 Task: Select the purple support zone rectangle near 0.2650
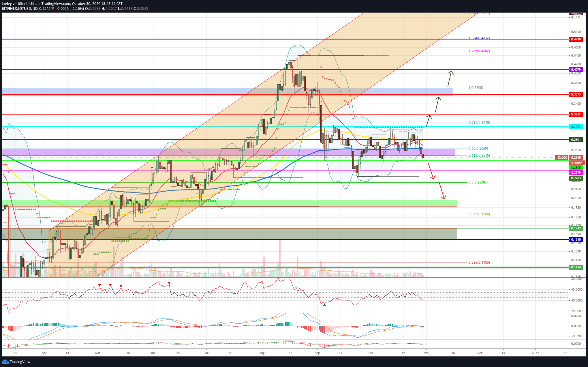[228, 152]
